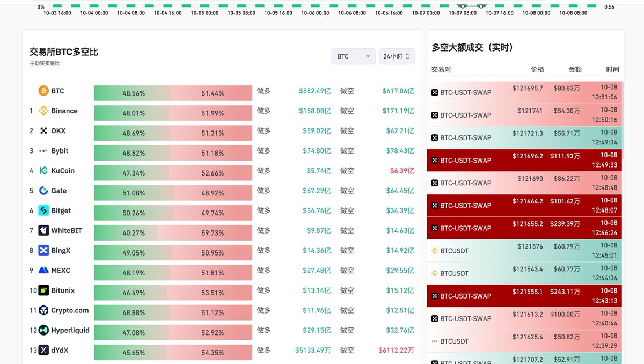
Task: Click OKX icon on the $101.62万 trade row
Action: [x=435, y=206]
